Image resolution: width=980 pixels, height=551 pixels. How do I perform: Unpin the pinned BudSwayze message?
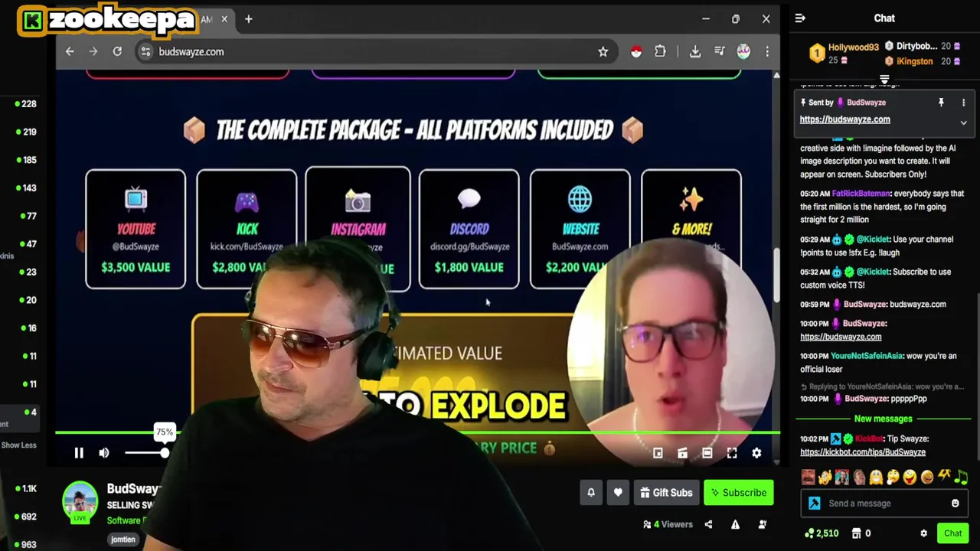tap(941, 103)
